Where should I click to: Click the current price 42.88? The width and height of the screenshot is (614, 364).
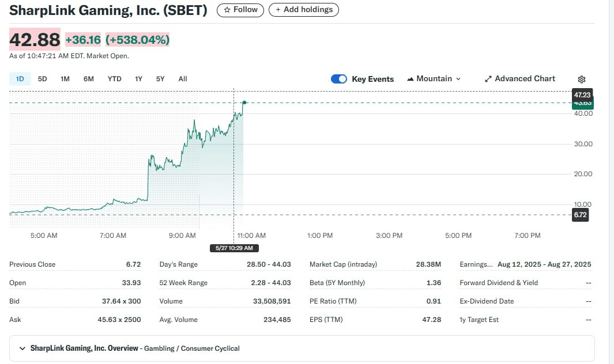point(35,40)
